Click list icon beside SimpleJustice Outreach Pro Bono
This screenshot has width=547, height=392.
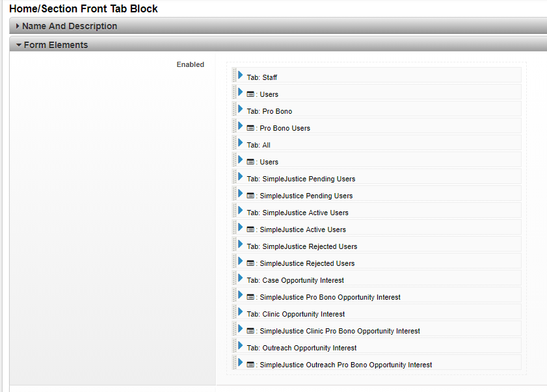(250, 365)
